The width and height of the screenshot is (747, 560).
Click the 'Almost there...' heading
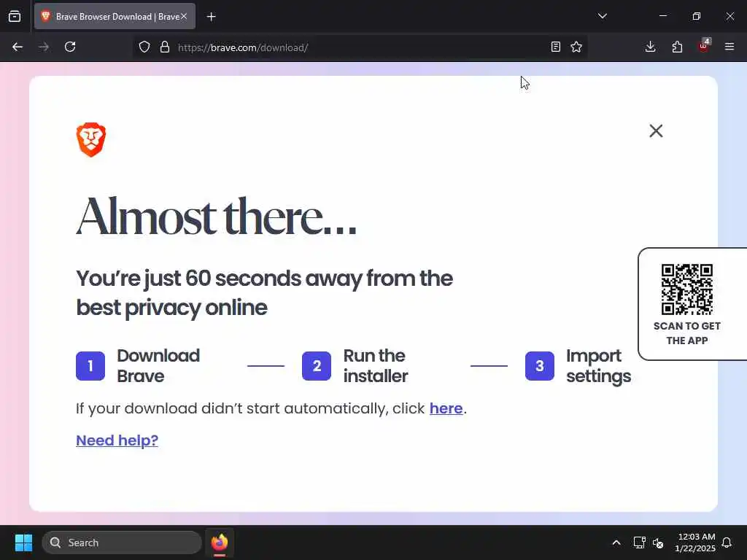(x=216, y=217)
